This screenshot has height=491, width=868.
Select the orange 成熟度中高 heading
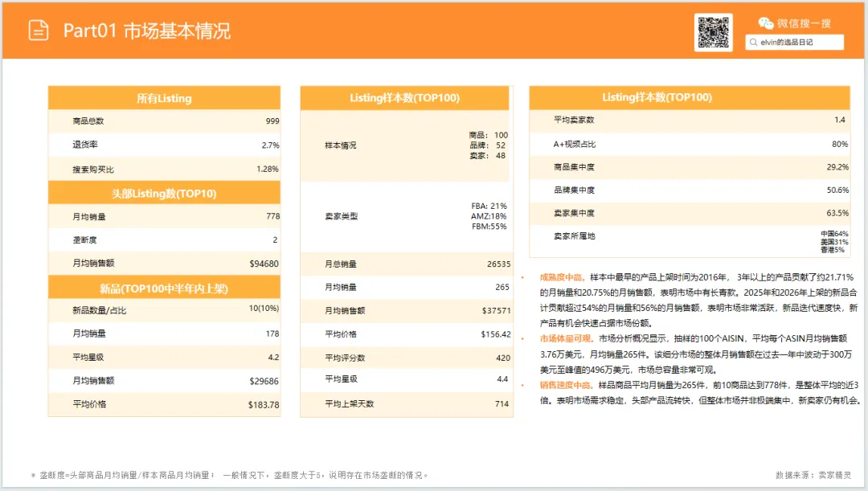[563, 276]
